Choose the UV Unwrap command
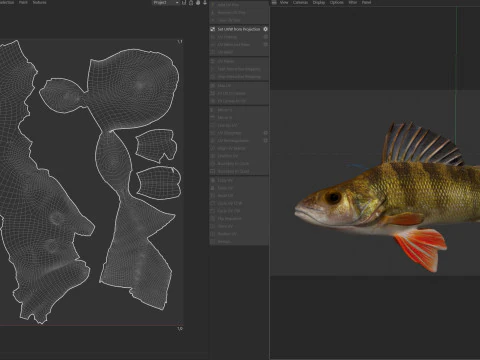The width and height of the screenshot is (480, 360). (239, 37)
